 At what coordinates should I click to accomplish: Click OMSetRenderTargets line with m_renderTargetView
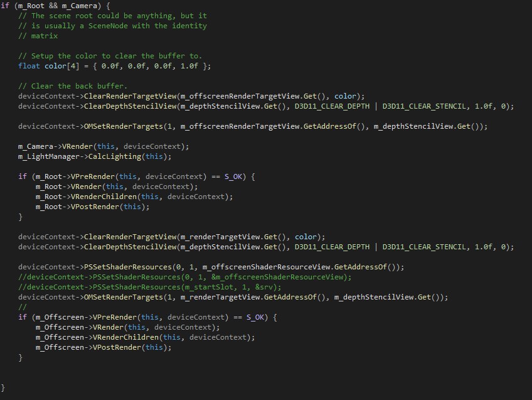coord(233,297)
